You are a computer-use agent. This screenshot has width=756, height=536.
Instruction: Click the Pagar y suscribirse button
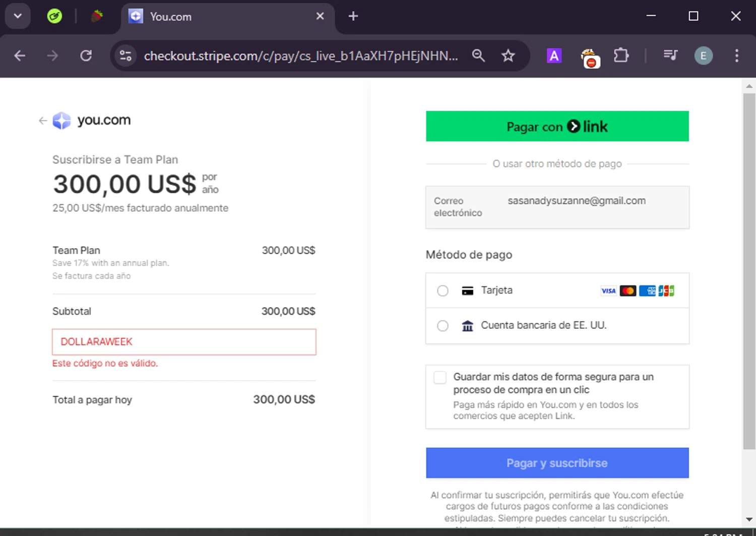(557, 463)
